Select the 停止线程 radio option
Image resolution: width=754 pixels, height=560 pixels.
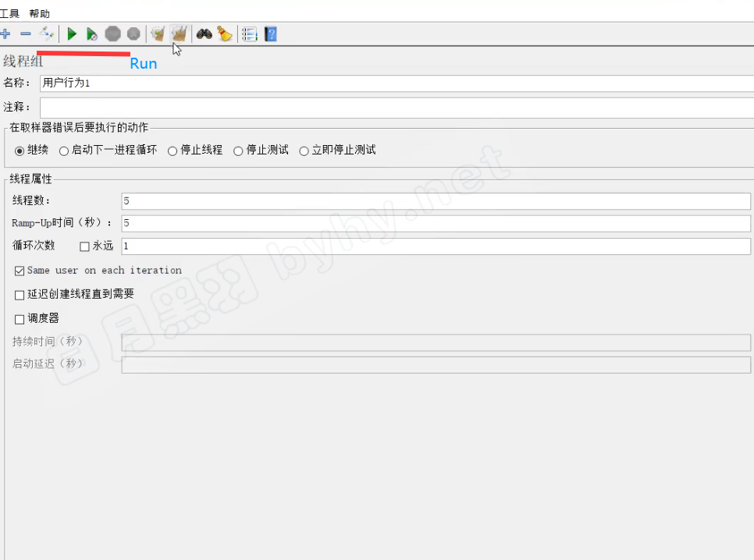[172, 151]
